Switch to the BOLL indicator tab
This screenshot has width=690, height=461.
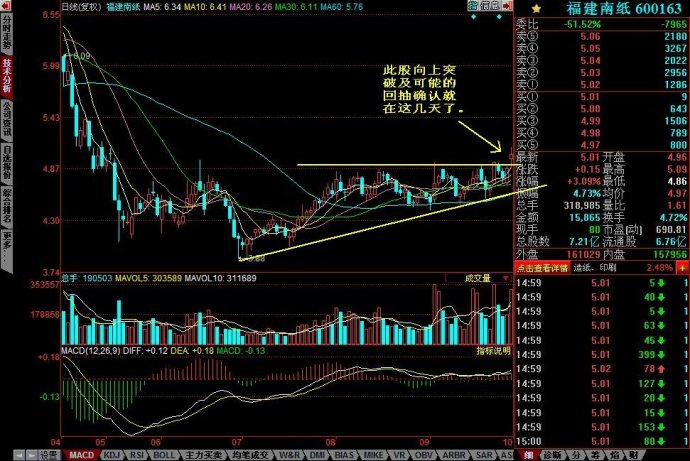click(164, 455)
